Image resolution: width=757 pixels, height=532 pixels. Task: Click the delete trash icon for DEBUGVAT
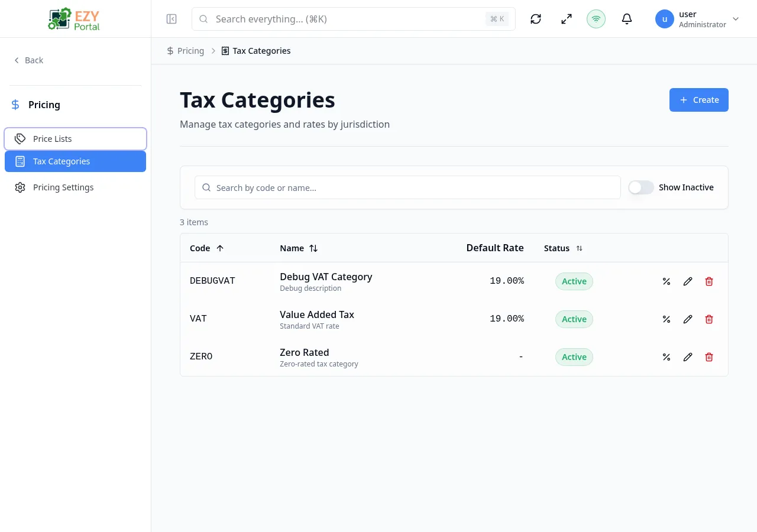[709, 281]
